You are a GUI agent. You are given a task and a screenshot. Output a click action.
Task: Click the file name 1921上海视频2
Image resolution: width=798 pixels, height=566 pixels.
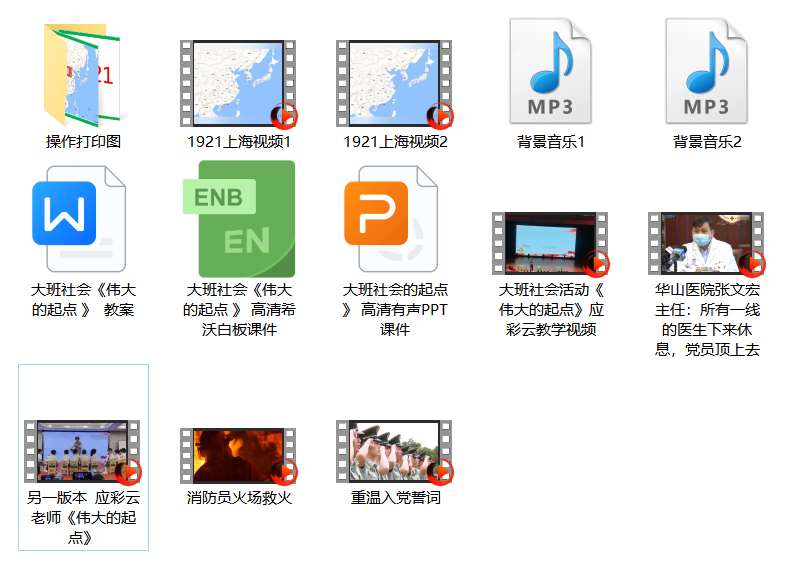pyautogui.click(x=395, y=142)
